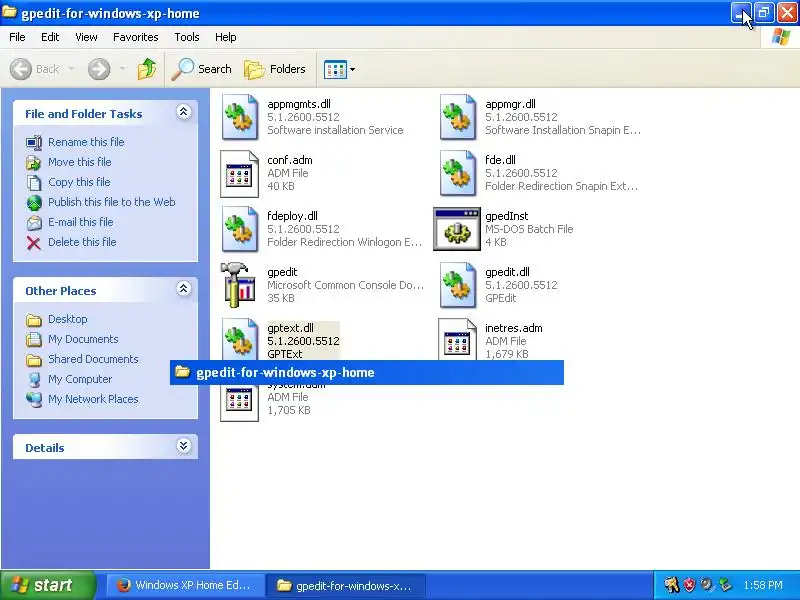Open the Tools menu
Screen dimensions: 800x600
point(187,37)
